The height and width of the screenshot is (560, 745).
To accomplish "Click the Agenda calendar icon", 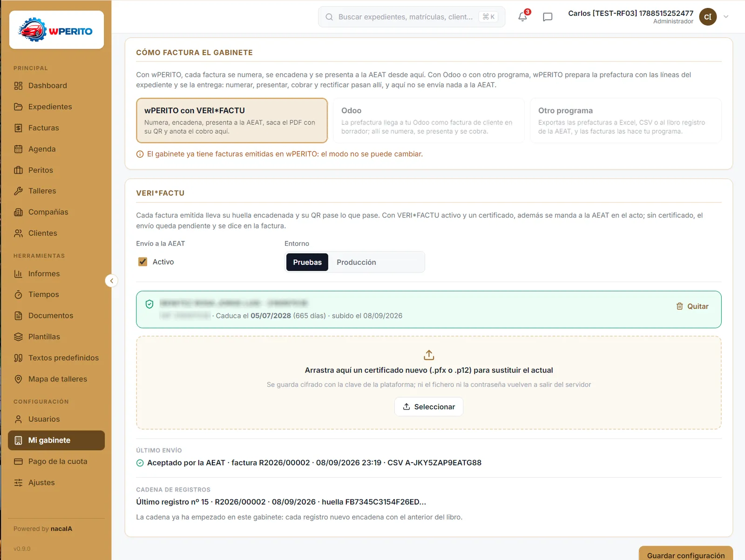I will 18,149.
